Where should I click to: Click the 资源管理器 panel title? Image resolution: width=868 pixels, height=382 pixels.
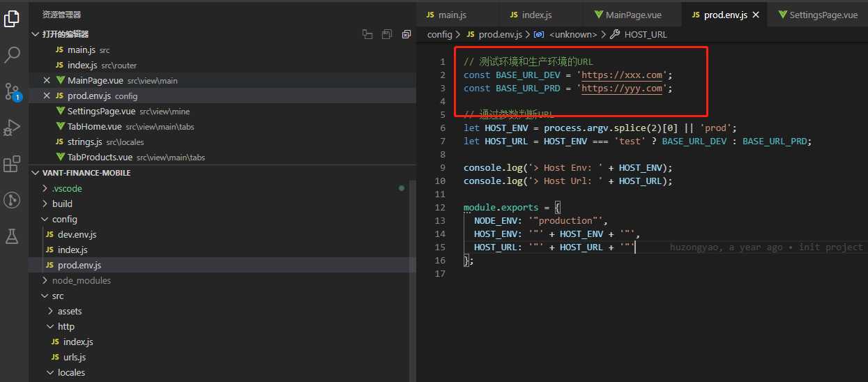click(x=61, y=14)
